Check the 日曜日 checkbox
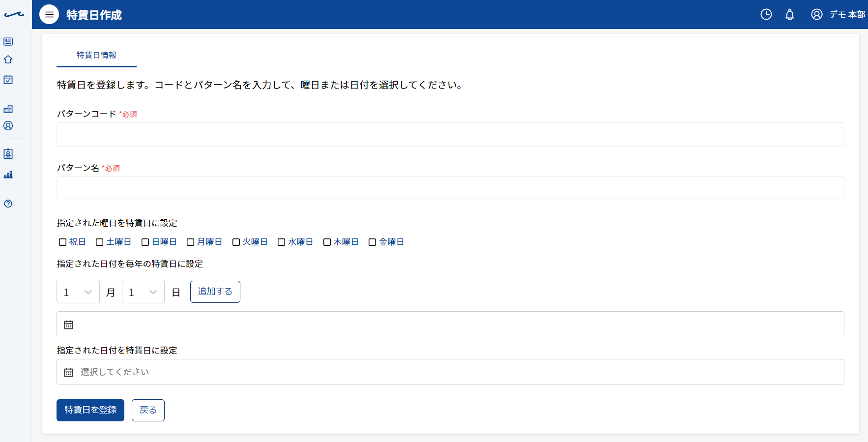The width and height of the screenshot is (868, 442). tap(145, 242)
